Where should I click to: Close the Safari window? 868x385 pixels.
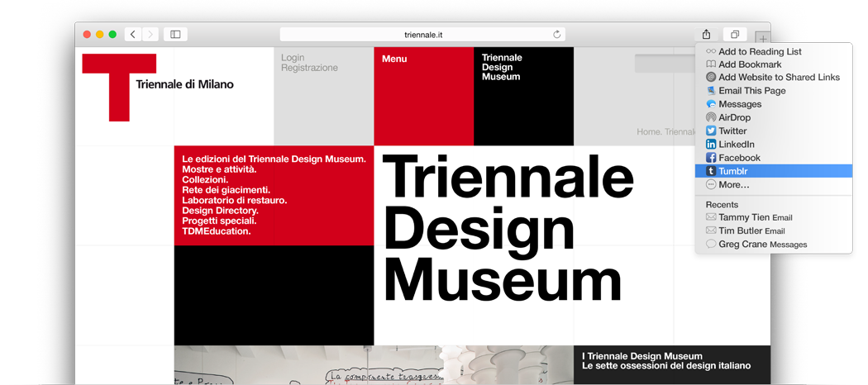(87, 35)
